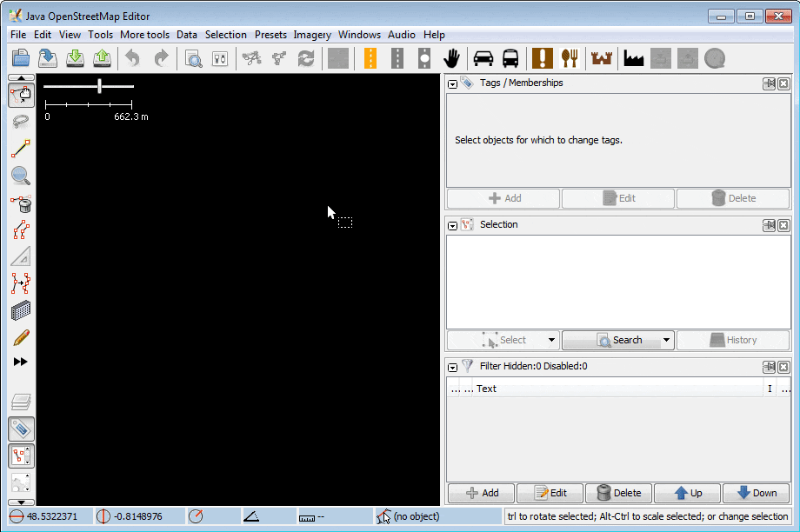Collapse the Filter panel
Image resolution: width=800 pixels, height=532 pixels.
(x=453, y=367)
